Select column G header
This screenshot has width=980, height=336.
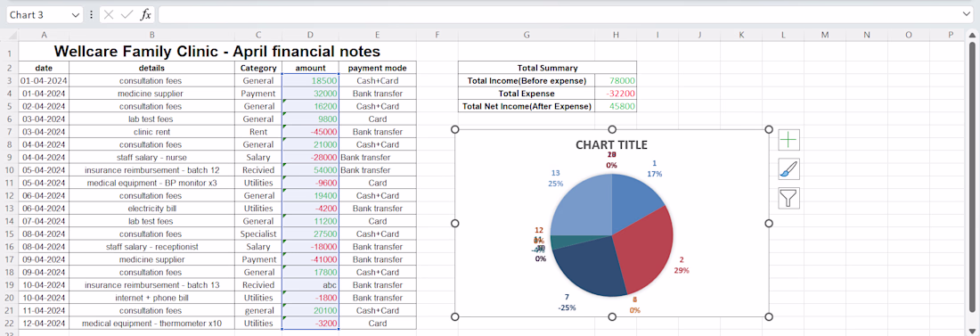pyautogui.click(x=527, y=35)
